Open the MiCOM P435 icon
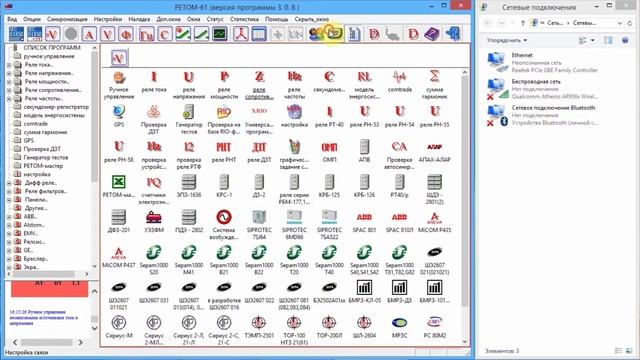 point(434,222)
